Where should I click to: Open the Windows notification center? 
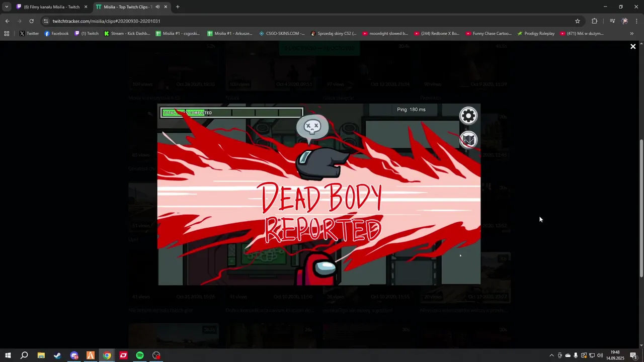pos(633,355)
